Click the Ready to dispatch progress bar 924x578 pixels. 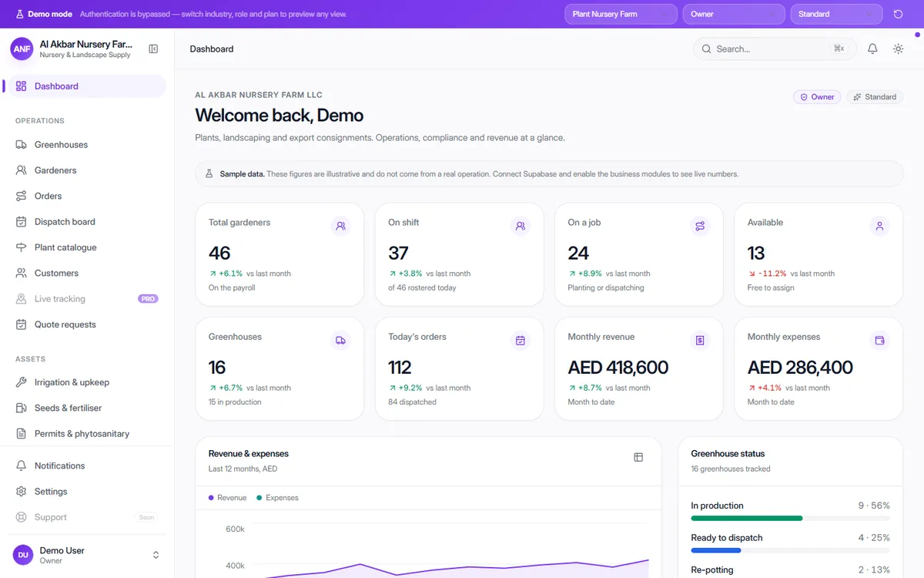click(790, 551)
